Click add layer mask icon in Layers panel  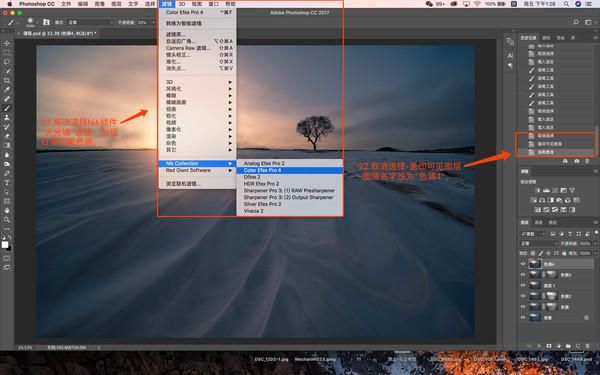[549, 346]
